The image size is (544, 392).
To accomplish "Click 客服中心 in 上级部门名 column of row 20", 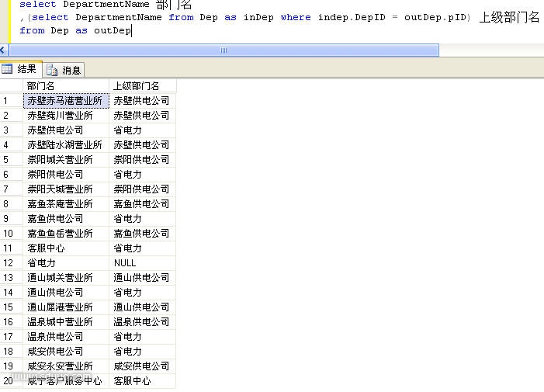I will pos(143,381).
